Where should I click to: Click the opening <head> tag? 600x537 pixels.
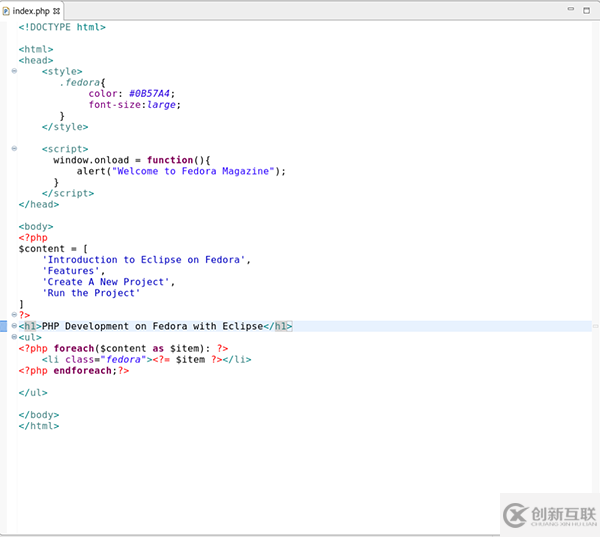(36, 60)
